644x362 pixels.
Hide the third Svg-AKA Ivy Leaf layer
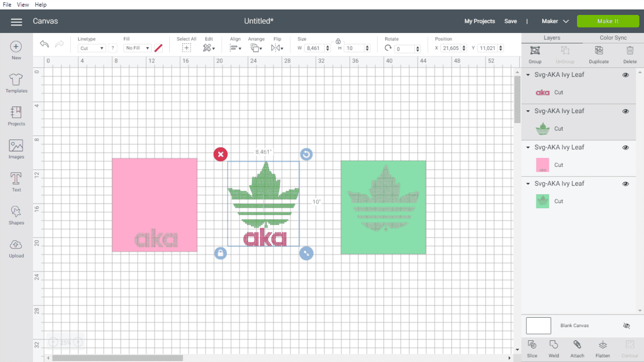[625, 148]
